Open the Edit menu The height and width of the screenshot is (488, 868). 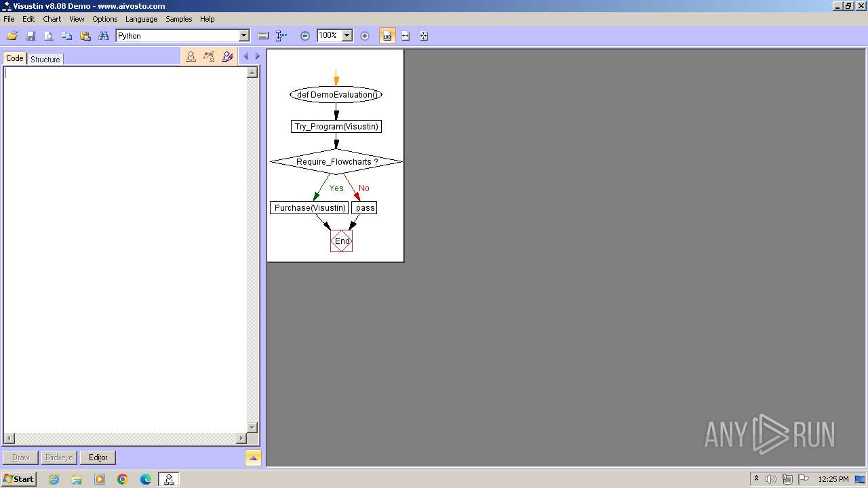(28, 19)
